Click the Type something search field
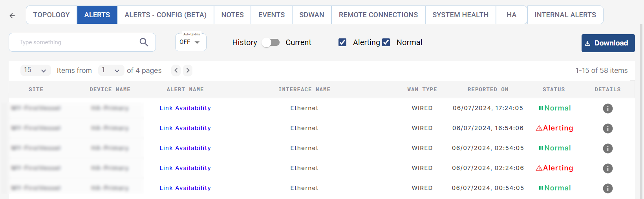The width and height of the screenshot is (644, 199). tap(77, 42)
